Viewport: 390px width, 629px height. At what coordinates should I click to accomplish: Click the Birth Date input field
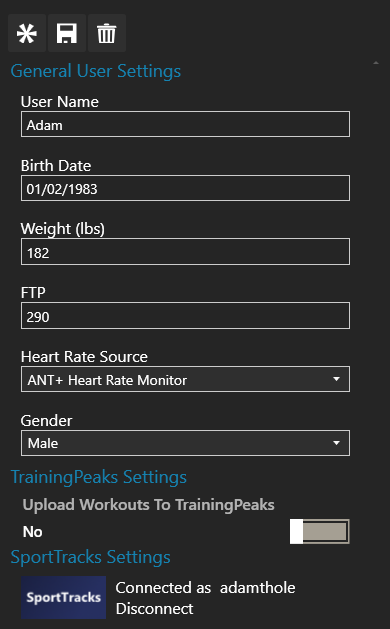click(x=185, y=188)
